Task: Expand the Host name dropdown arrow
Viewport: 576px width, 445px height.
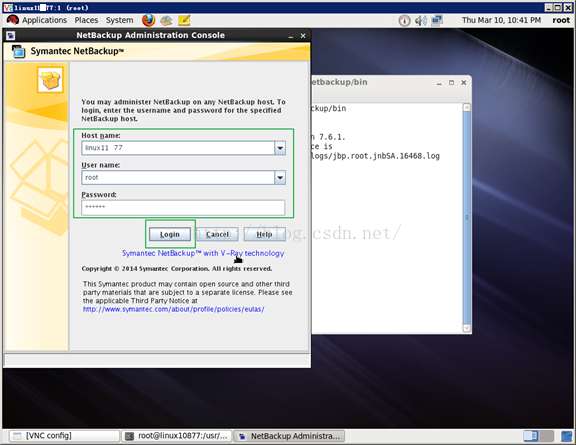Action: point(280,148)
